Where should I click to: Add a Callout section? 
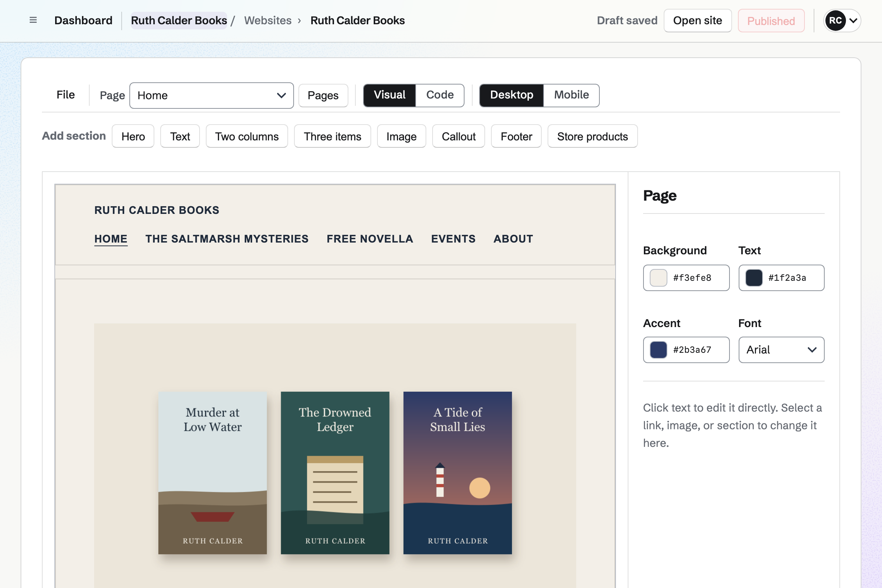(459, 136)
